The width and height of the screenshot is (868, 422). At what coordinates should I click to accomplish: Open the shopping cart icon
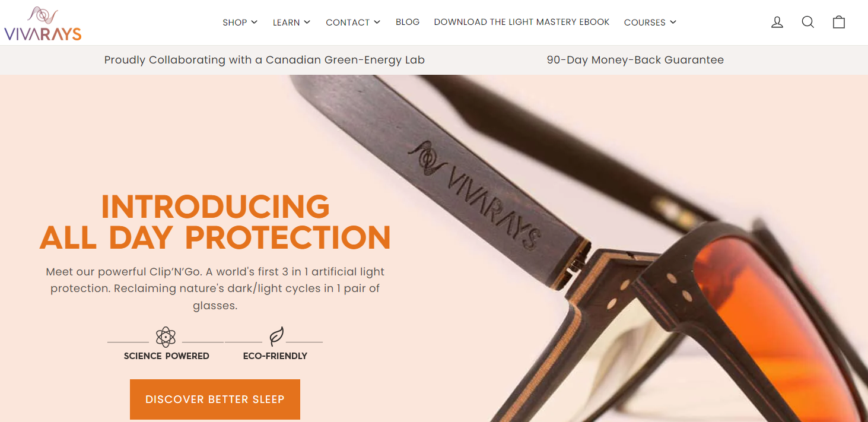click(x=838, y=22)
